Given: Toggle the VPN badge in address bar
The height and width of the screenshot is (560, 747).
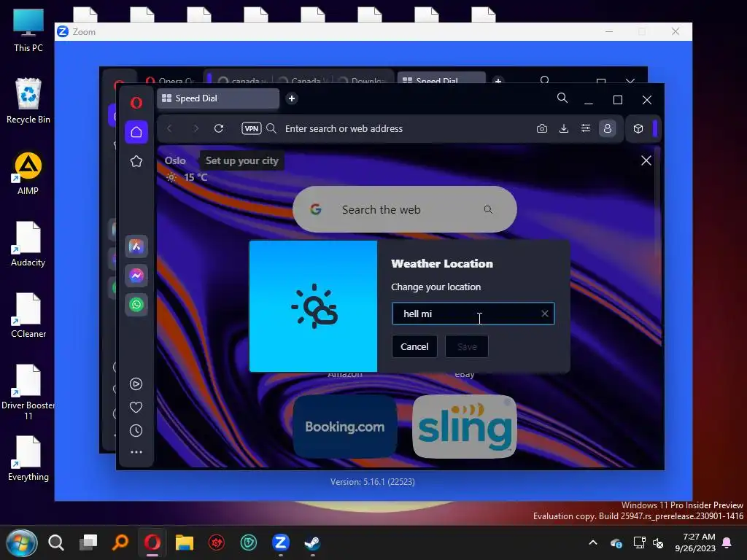Looking at the screenshot, I should pos(252,128).
